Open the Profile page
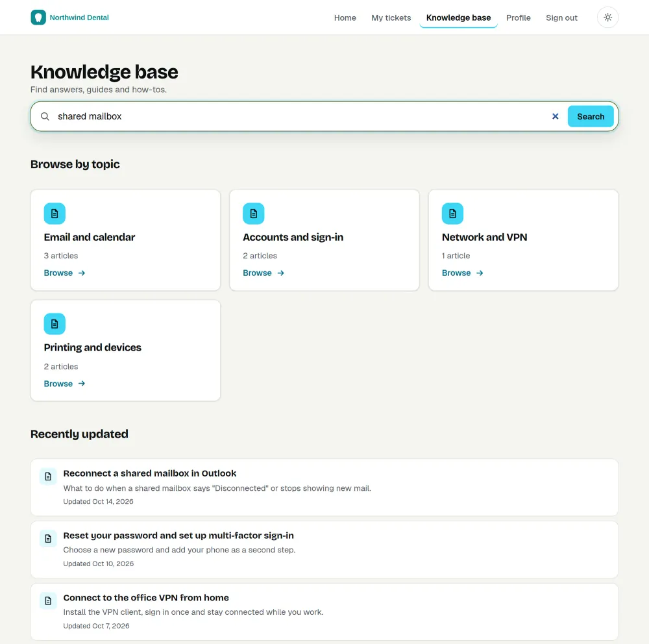This screenshot has width=649, height=644. coord(518,18)
